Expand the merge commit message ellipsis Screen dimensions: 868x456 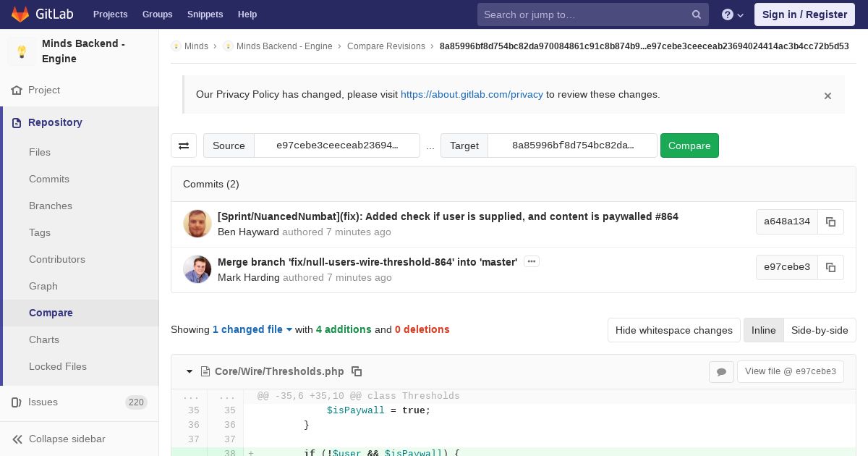pos(532,261)
